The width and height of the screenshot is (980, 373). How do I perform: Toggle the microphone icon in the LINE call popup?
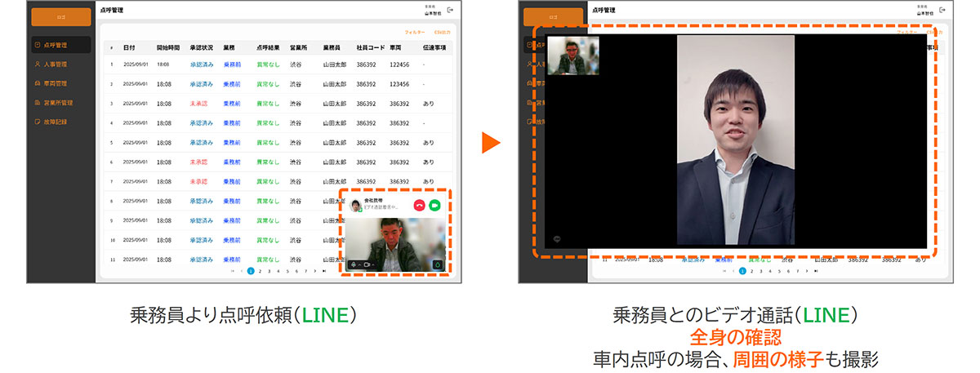353,264
